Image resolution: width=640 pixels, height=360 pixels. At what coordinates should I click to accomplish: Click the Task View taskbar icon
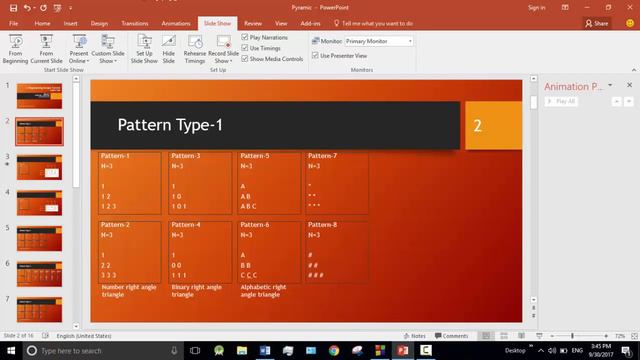pyautogui.click(x=195, y=351)
